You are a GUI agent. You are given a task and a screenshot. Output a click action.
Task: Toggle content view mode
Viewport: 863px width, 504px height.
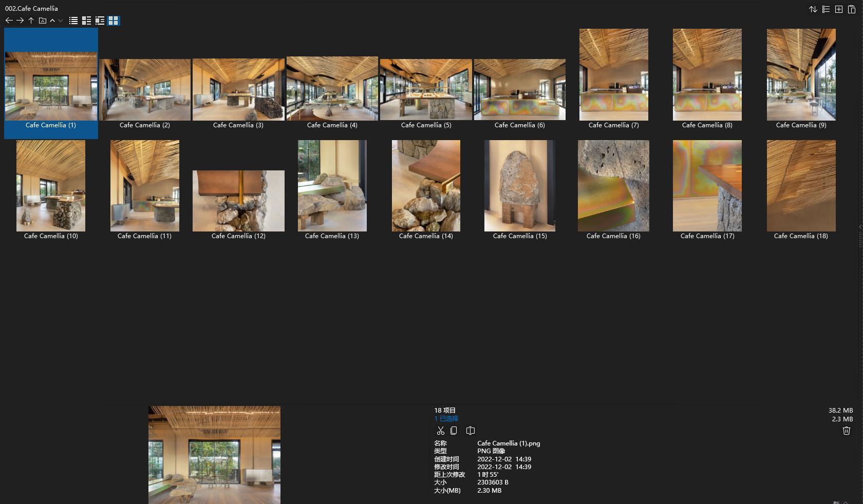tap(100, 21)
